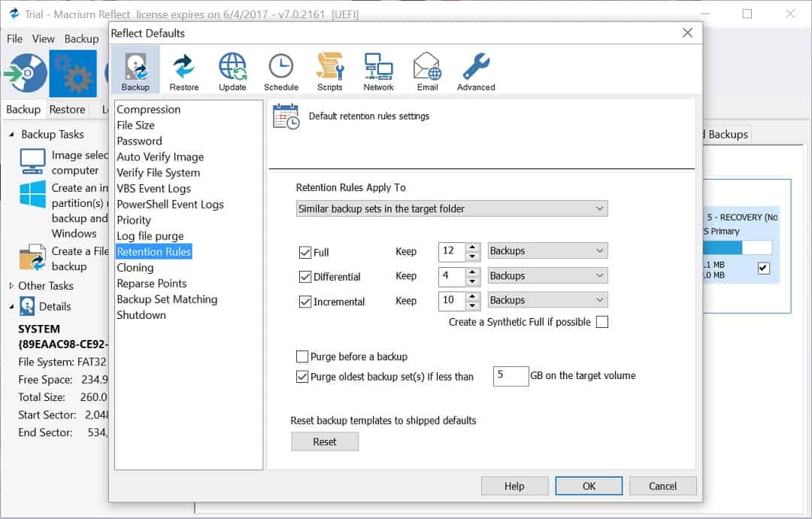Open the Email settings envelope icon
Viewport: 812px width, 519px height.
pyautogui.click(x=427, y=71)
